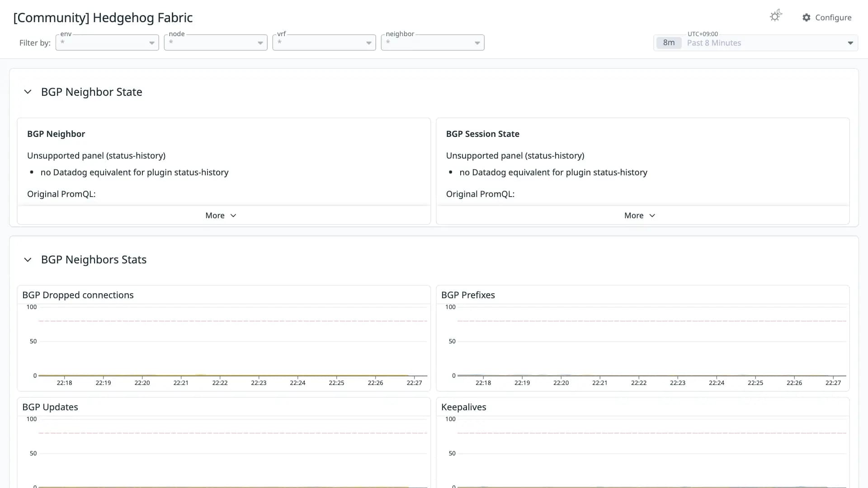The image size is (868, 488).
Task: Open the node filter dropdown
Action: (x=216, y=42)
